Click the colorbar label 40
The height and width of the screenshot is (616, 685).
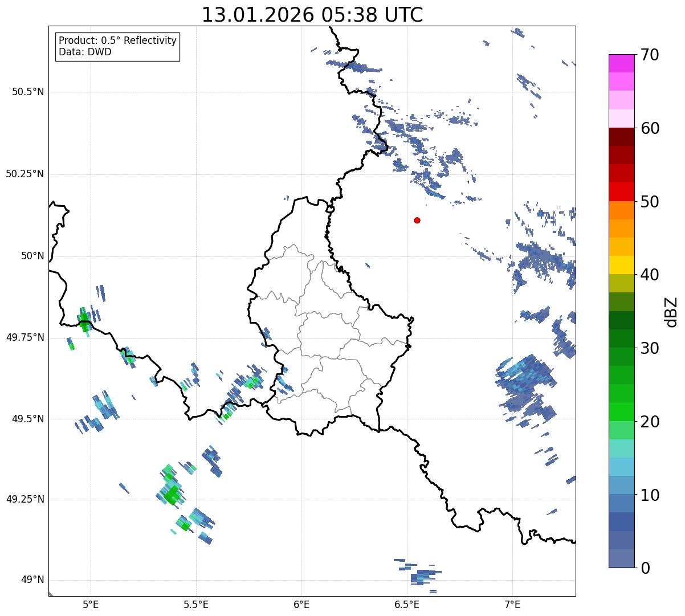(x=650, y=275)
